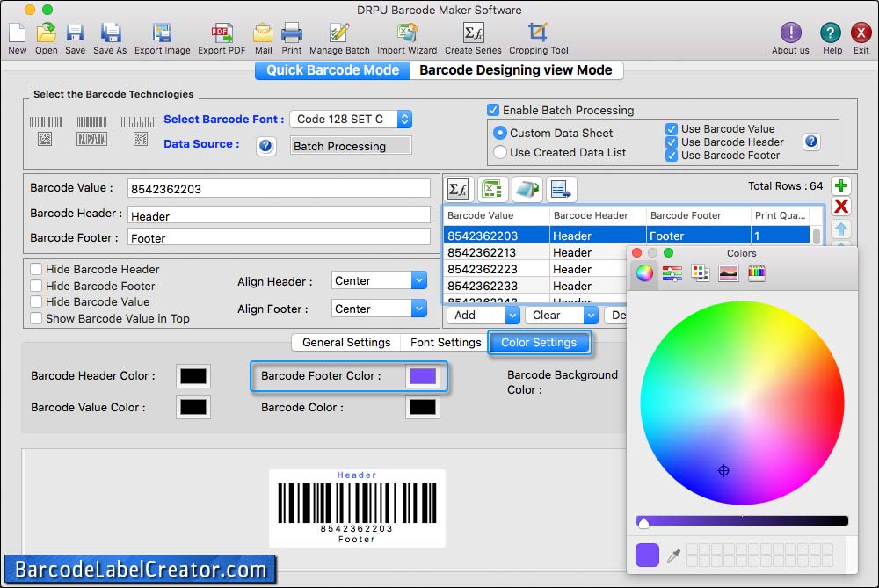Open the Align Header dropdown
Image resolution: width=879 pixels, height=588 pixels.
coord(379,281)
